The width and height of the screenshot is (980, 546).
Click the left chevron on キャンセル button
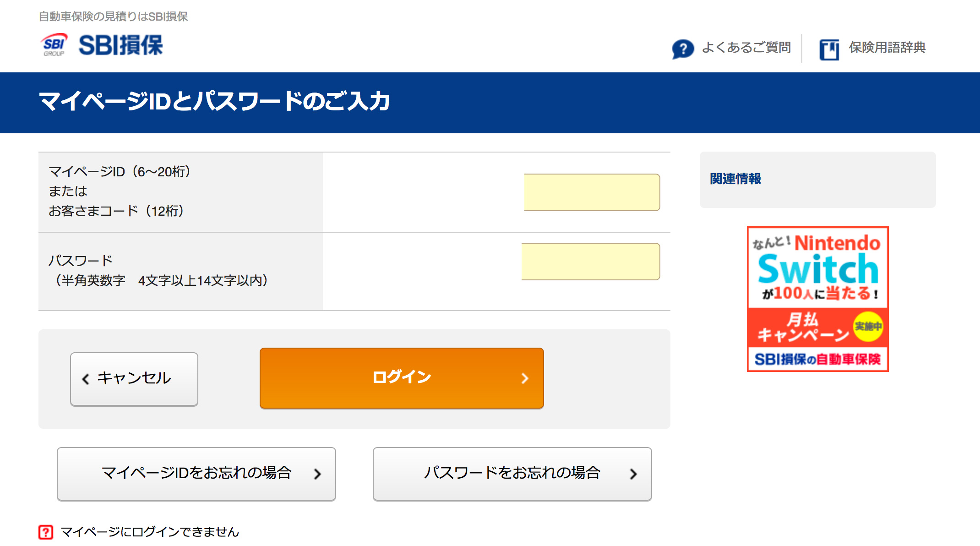tap(86, 379)
